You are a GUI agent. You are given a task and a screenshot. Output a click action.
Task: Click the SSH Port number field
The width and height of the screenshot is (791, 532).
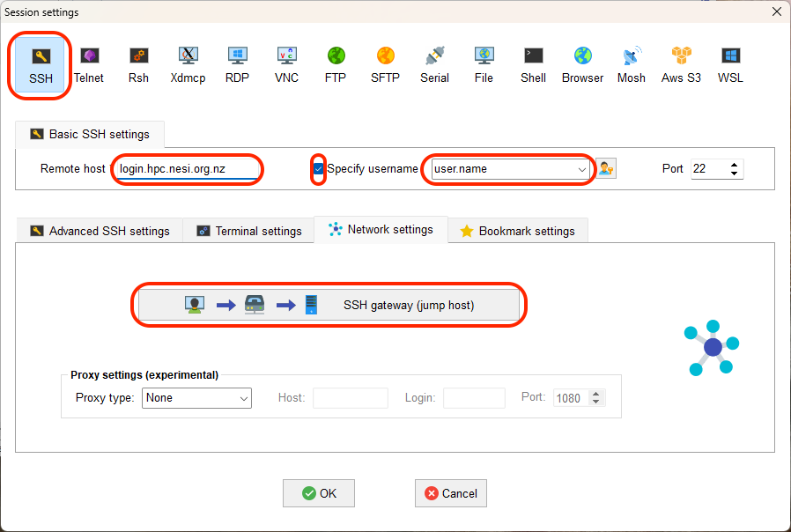point(709,169)
